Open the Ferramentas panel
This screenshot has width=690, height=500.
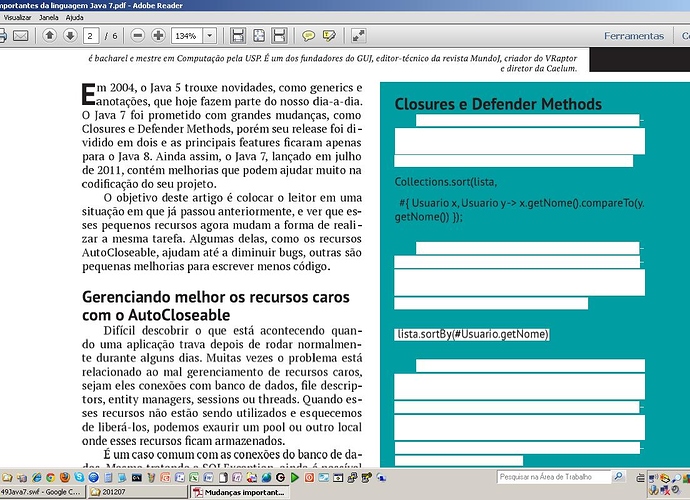pyautogui.click(x=634, y=36)
